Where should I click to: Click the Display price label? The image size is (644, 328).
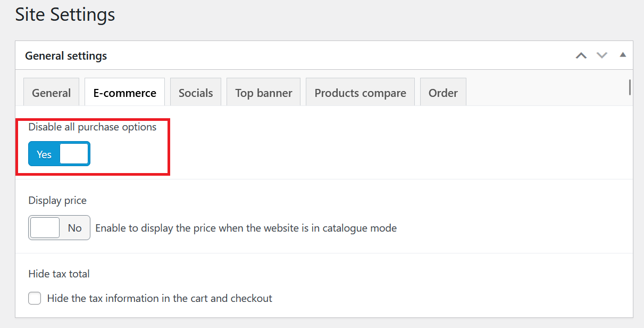57,200
